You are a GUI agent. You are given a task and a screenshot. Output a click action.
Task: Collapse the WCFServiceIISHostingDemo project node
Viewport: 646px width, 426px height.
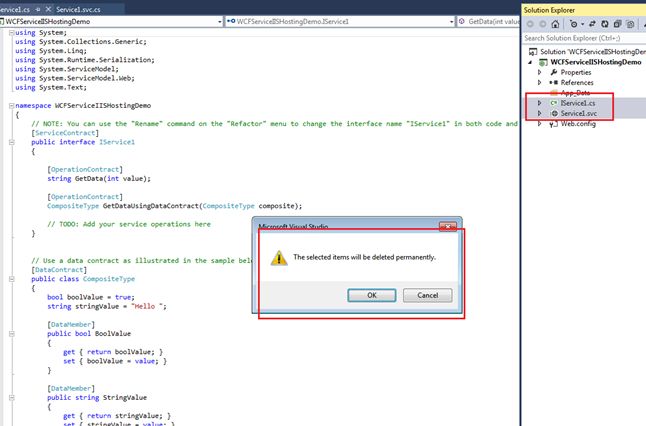[x=530, y=62]
